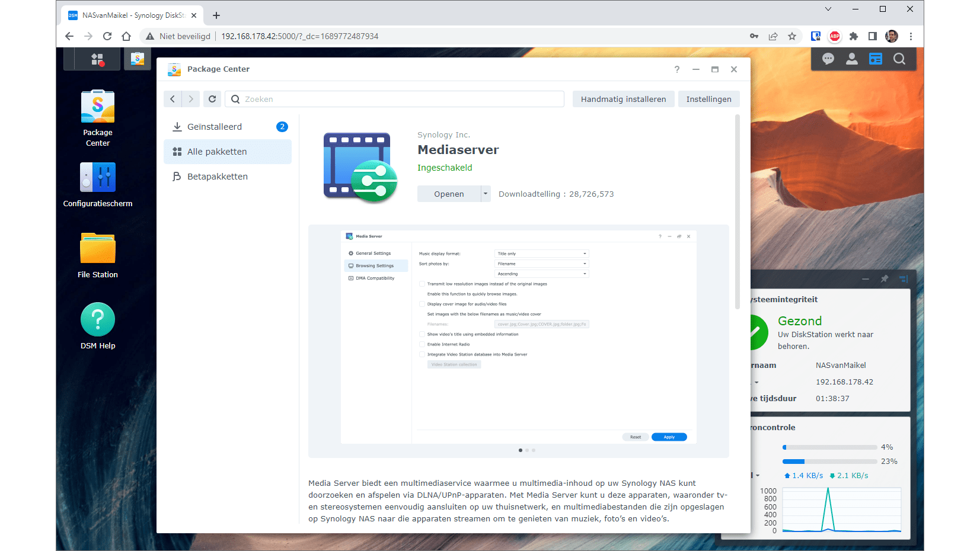Open the browser extensions puzzle menu
The image size is (980, 551).
(x=854, y=36)
